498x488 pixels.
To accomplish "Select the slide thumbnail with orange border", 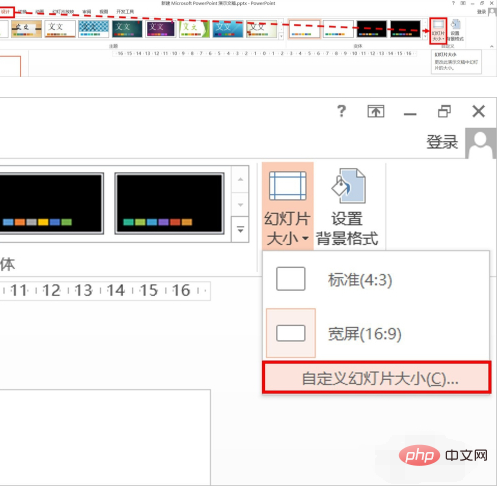I will [x=10, y=66].
